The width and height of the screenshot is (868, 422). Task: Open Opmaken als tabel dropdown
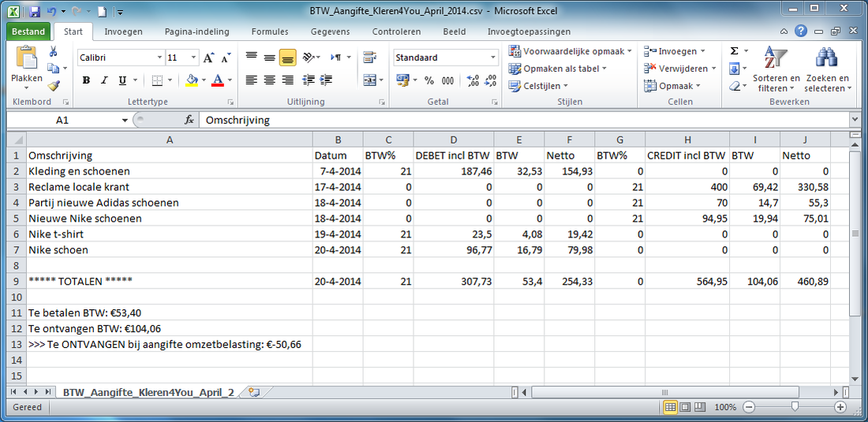[558, 69]
